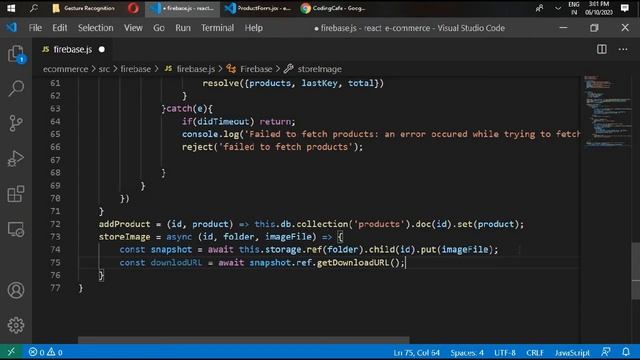
Task: Open the Help menu
Action: (253, 28)
